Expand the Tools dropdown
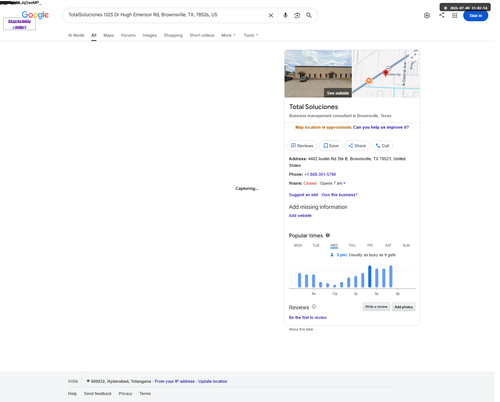Image resolution: width=500 pixels, height=402 pixels. (251, 35)
